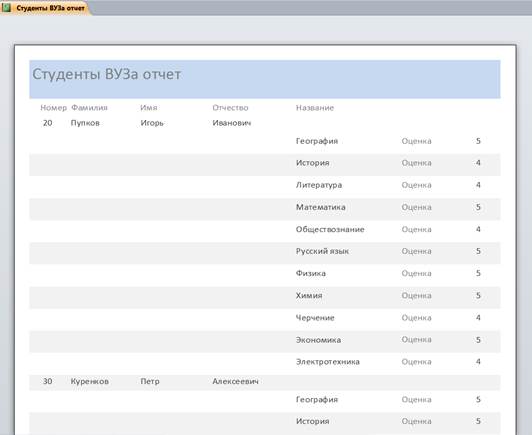Select student number 30

click(48, 381)
